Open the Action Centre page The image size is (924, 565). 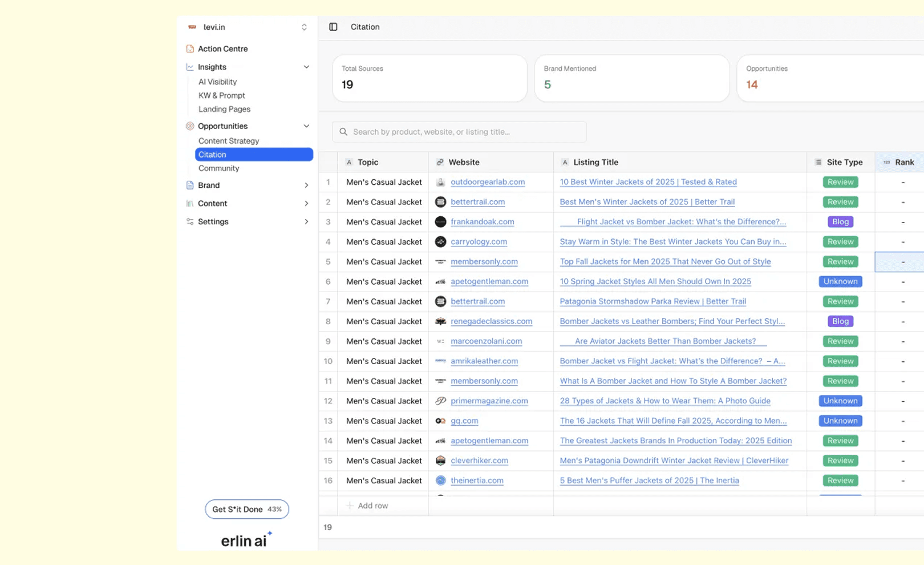pyautogui.click(x=222, y=49)
